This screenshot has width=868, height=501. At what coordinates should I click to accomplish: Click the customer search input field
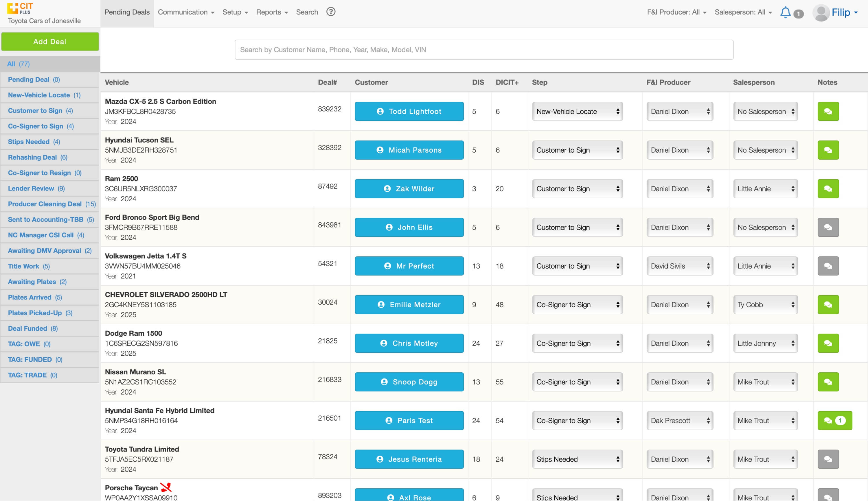(484, 49)
